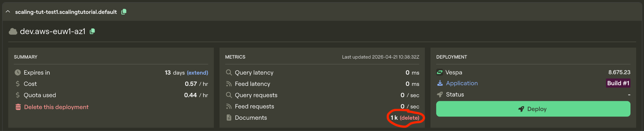
Task: Select Delete this deployment link
Action: click(56, 107)
